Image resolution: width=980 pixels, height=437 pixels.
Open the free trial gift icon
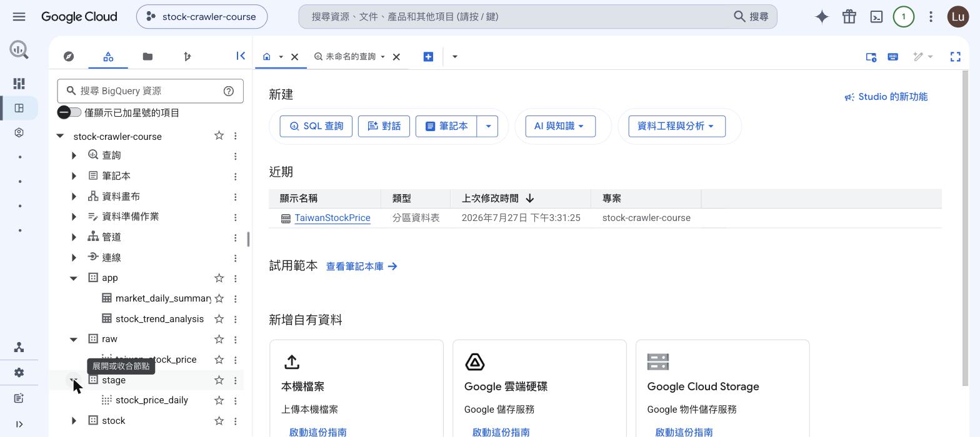pyautogui.click(x=849, y=17)
